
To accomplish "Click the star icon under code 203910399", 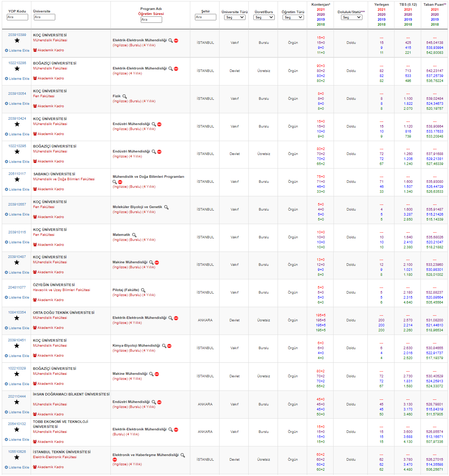I will click(17, 41).
